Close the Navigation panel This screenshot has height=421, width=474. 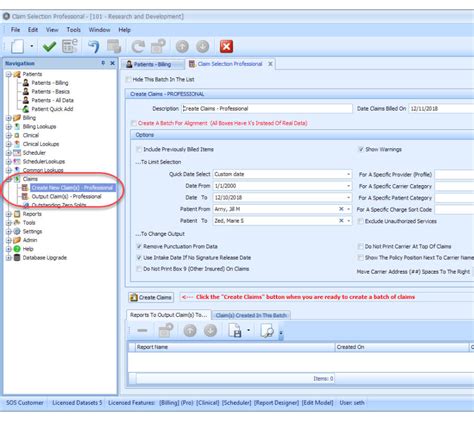(112, 63)
